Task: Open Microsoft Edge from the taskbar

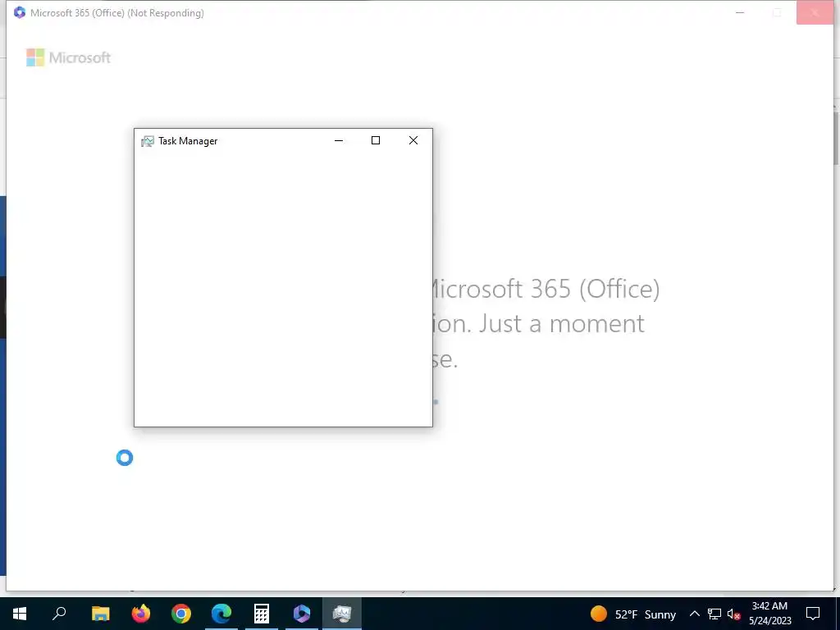Action: 221,614
